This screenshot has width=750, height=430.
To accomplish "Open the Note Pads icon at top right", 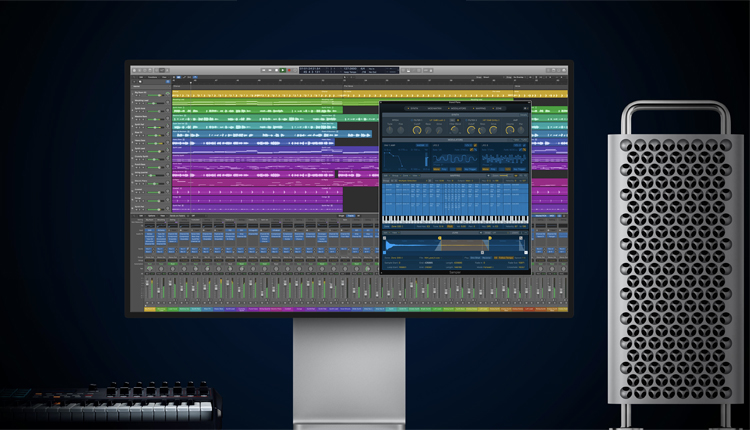I will 553,70.
